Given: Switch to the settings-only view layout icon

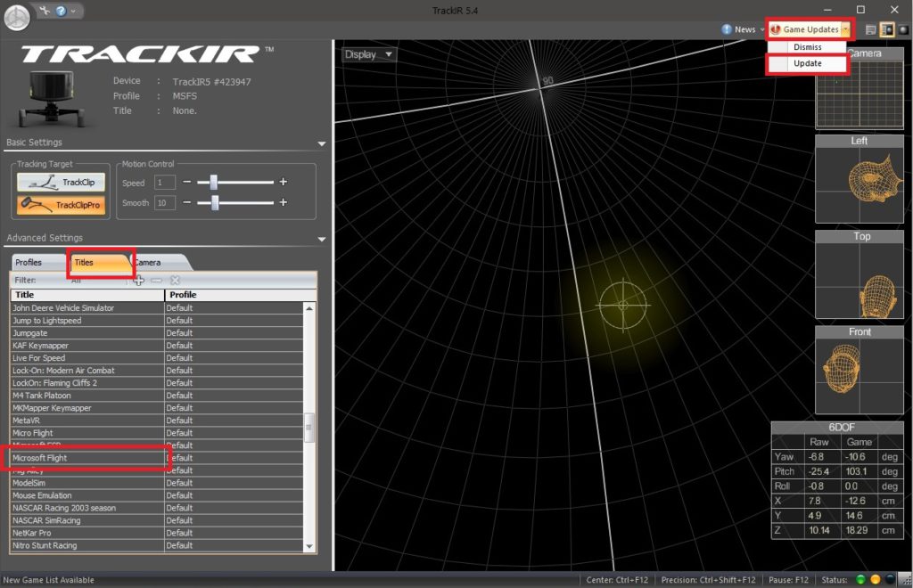Looking at the screenshot, I should 871,29.
